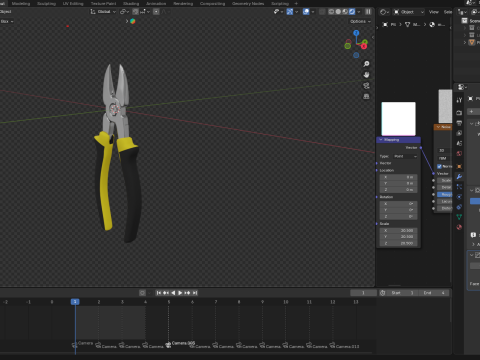Switch to the Modeling workspace tab
The height and width of the screenshot is (360, 480).
pos(21,4)
